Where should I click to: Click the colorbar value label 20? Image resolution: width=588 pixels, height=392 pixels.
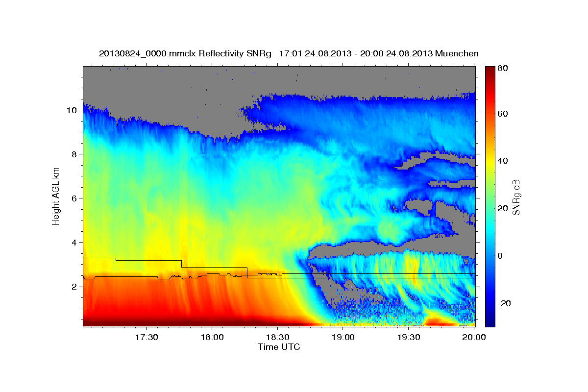[503, 209]
